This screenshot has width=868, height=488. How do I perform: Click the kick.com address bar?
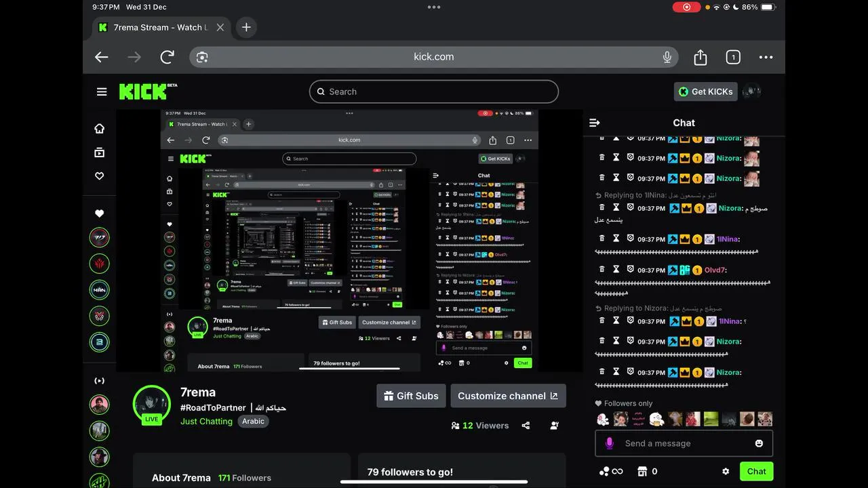pos(434,57)
